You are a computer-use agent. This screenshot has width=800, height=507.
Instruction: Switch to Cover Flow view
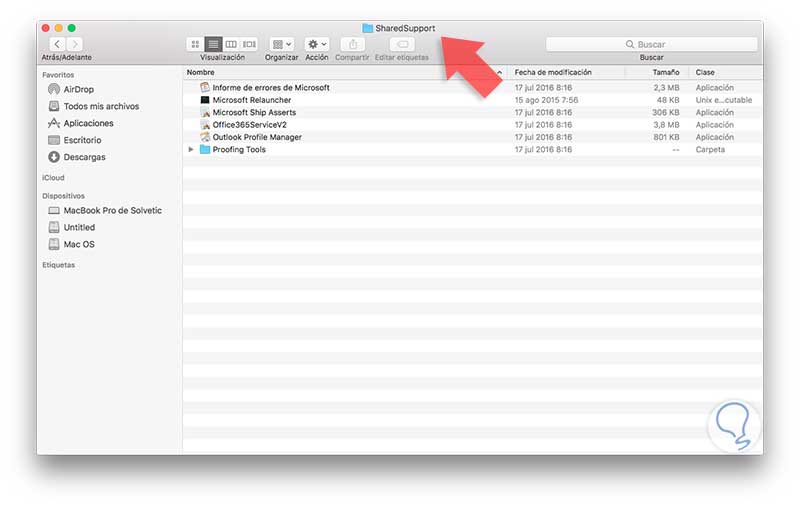(x=249, y=44)
